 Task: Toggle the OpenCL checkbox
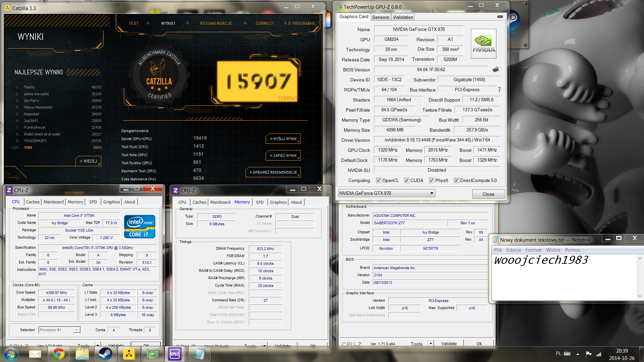(x=379, y=180)
